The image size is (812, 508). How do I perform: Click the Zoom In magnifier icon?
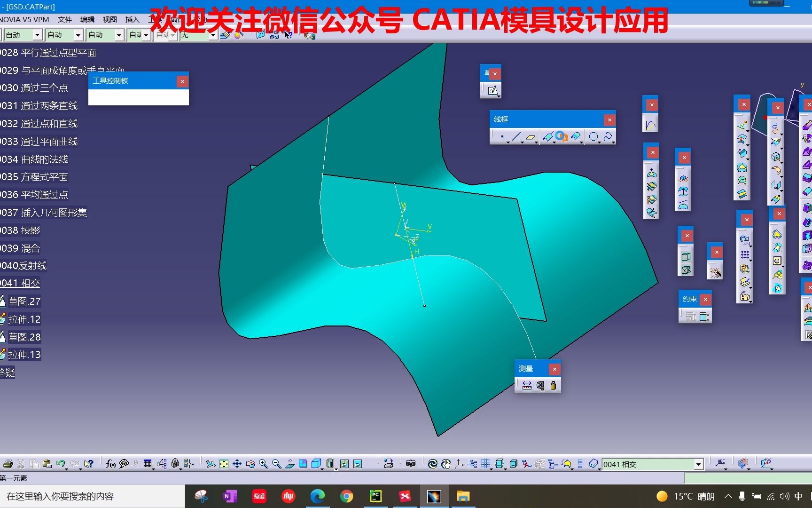tap(264, 464)
